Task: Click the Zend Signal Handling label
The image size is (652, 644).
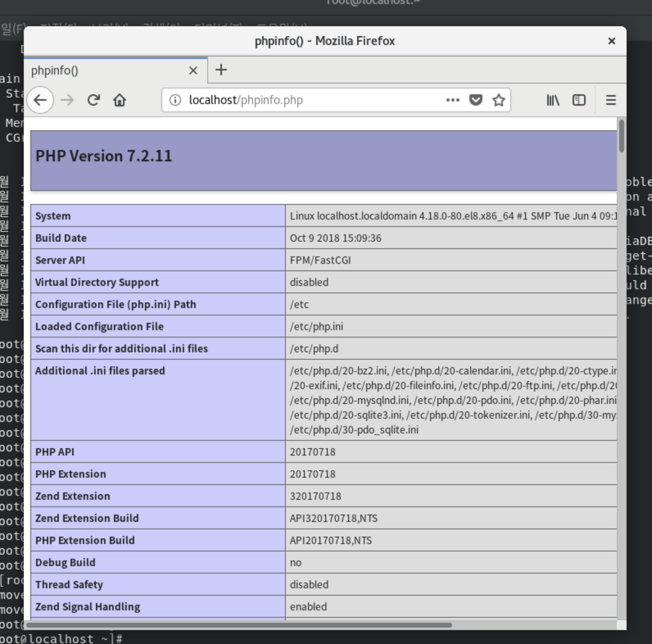Action: (x=88, y=607)
